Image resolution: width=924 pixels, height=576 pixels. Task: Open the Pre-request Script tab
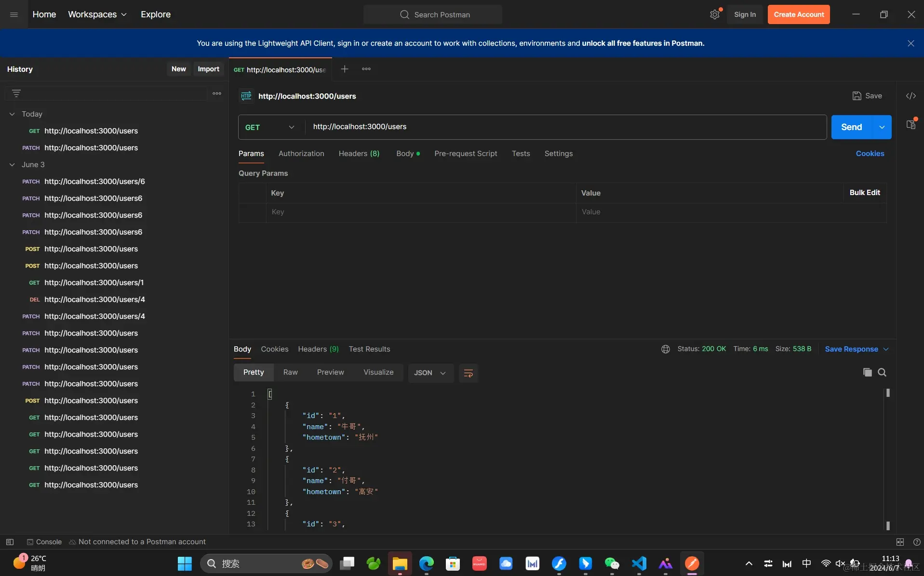[x=466, y=154]
